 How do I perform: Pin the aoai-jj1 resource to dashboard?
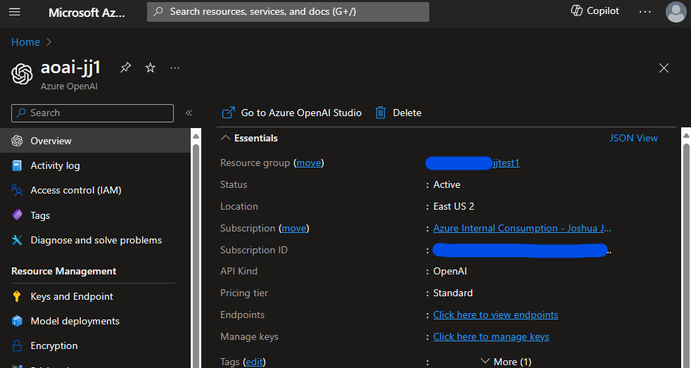click(126, 67)
